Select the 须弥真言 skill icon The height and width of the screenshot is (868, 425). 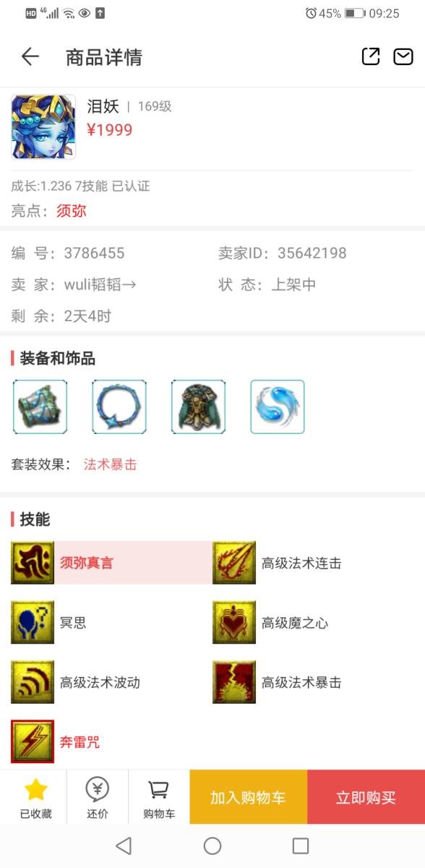(33, 563)
